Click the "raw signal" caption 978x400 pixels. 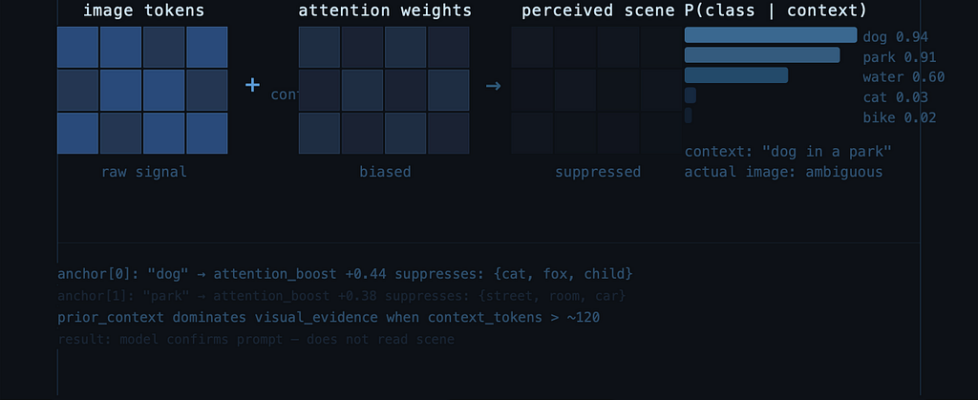click(x=143, y=172)
